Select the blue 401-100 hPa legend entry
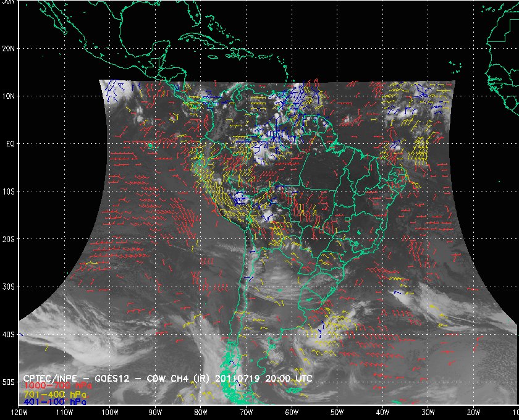The height and width of the screenshot is (420, 519). click(55, 402)
